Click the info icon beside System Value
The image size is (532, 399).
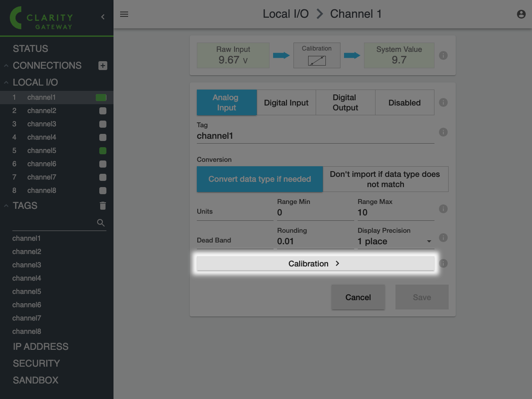click(x=443, y=55)
